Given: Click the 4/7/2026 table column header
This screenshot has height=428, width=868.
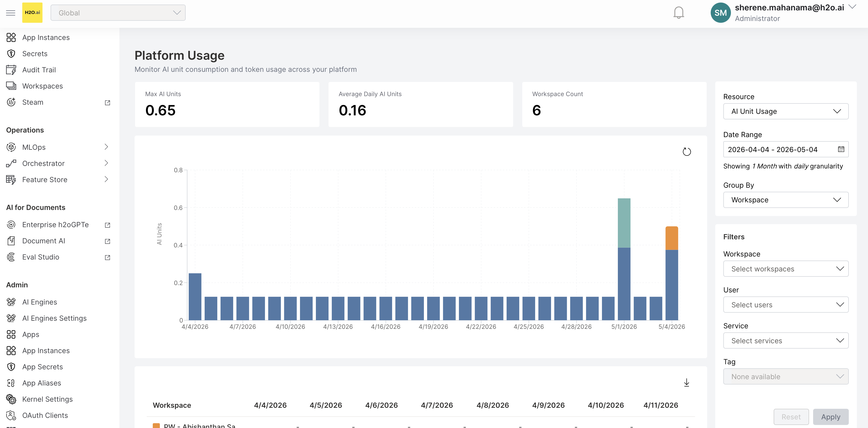Looking at the screenshot, I should pyautogui.click(x=437, y=405).
